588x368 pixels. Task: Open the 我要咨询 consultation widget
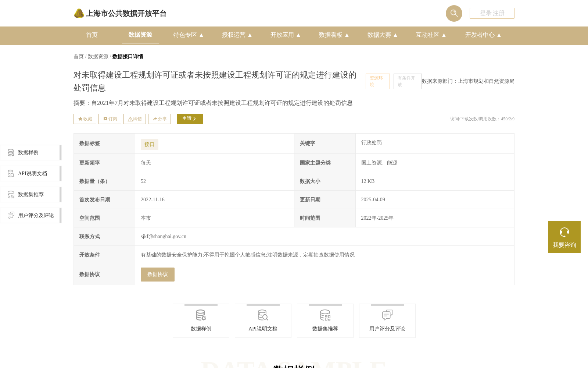point(564,237)
